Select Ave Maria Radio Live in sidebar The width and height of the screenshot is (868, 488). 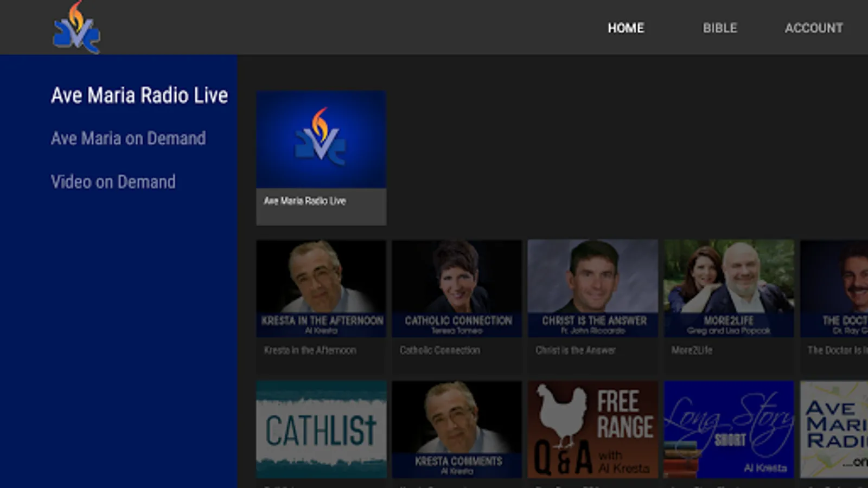coord(139,95)
